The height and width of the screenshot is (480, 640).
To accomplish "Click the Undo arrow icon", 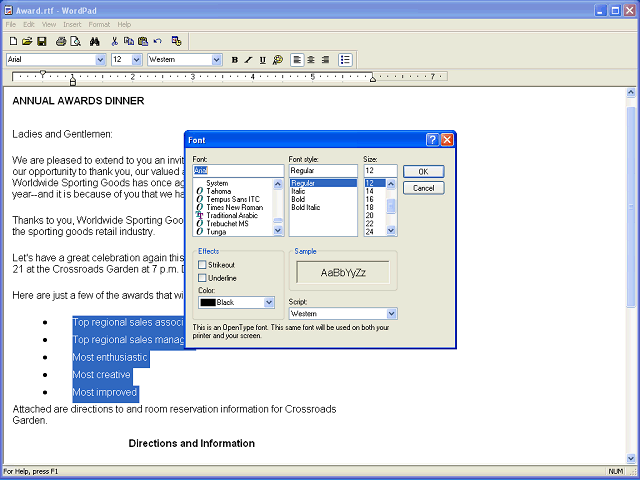I will pos(158,41).
